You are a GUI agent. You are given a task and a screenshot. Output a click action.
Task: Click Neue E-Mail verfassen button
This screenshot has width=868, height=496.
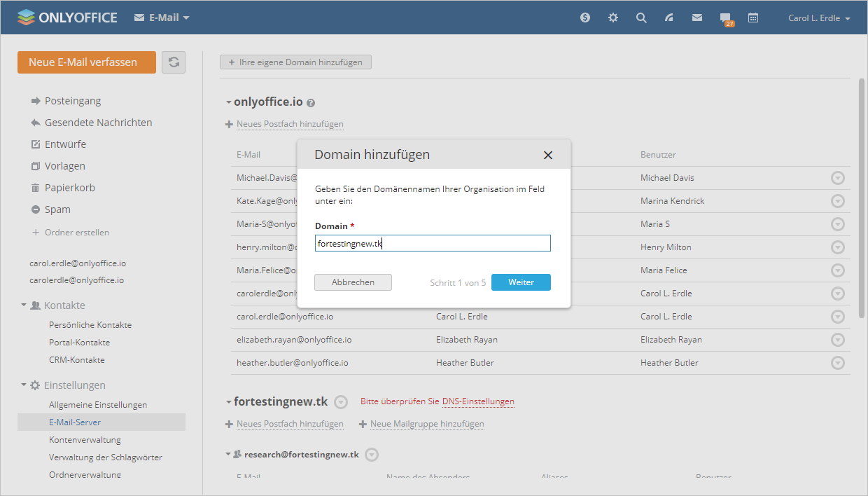[x=87, y=62]
